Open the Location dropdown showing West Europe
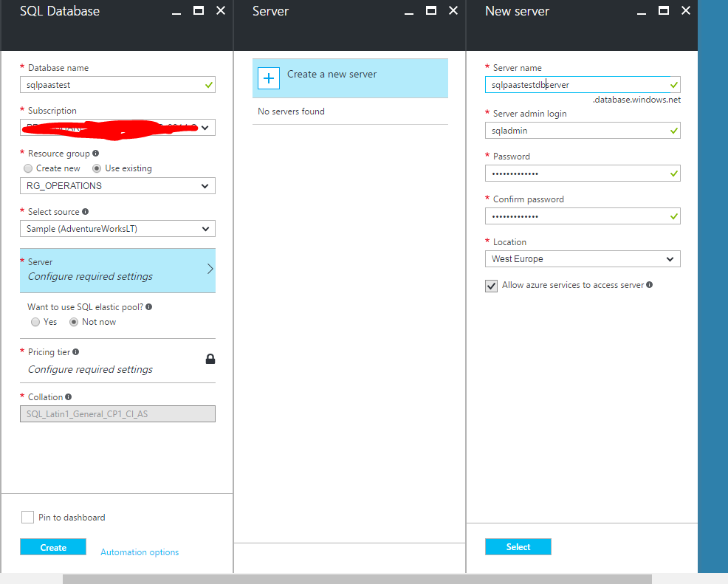 point(583,258)
